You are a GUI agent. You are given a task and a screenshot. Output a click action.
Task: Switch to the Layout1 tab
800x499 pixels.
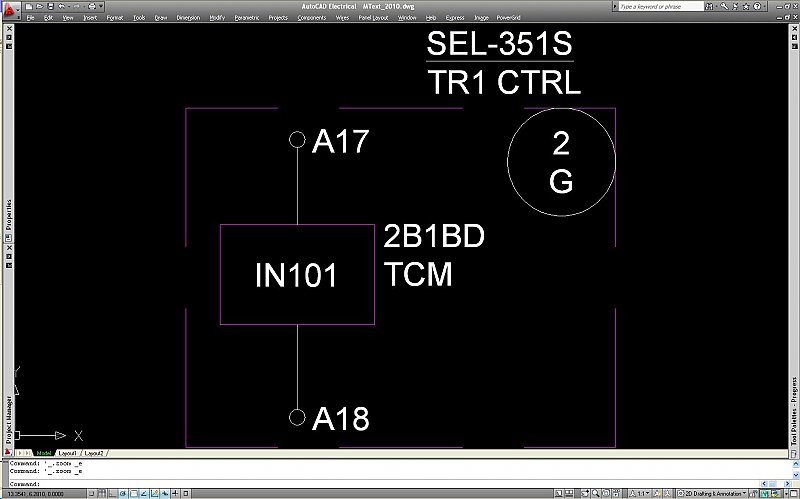pos(67,453)
